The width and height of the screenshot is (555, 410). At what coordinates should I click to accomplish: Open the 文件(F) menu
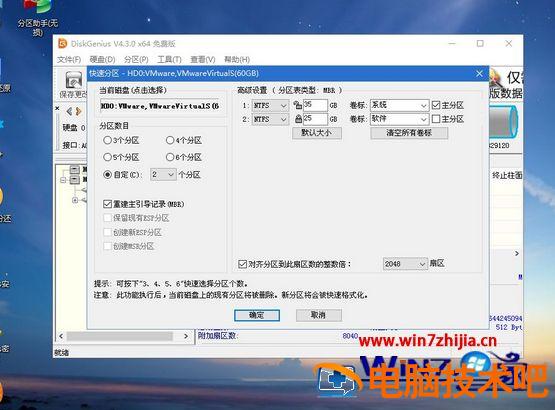(x=69, y=59)
